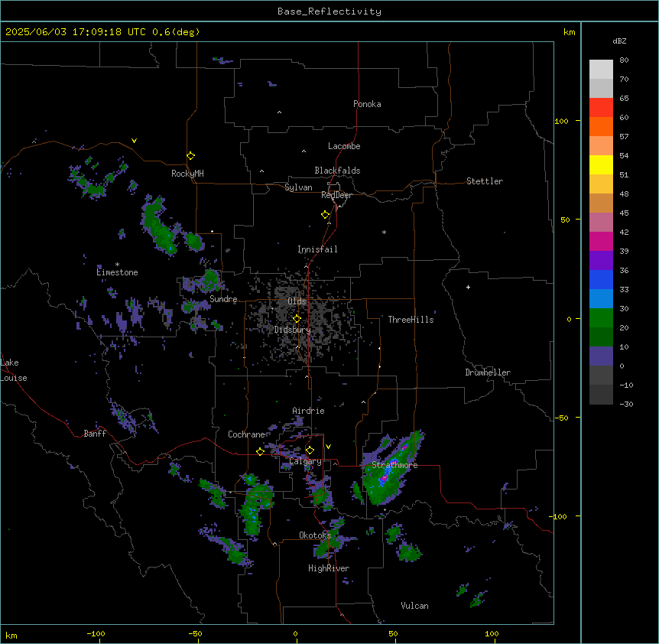This screenshot has width=659, height=644.
Task: Click the Ponoka city label
Action: coord(367,104)
